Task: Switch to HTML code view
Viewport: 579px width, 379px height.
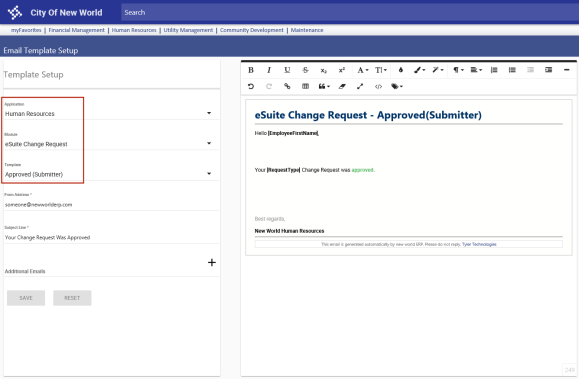Action: pos(378,86)
